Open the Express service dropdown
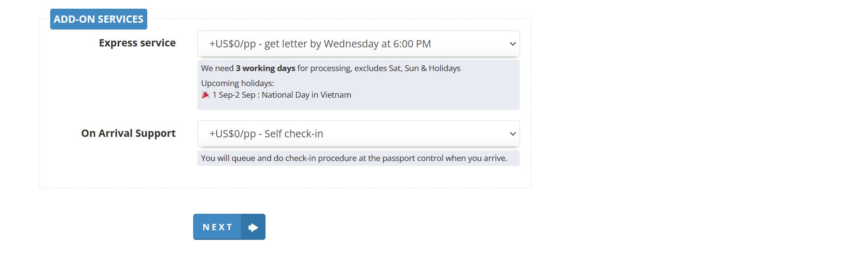Screen dimensions: 868x265 point(358,44)
